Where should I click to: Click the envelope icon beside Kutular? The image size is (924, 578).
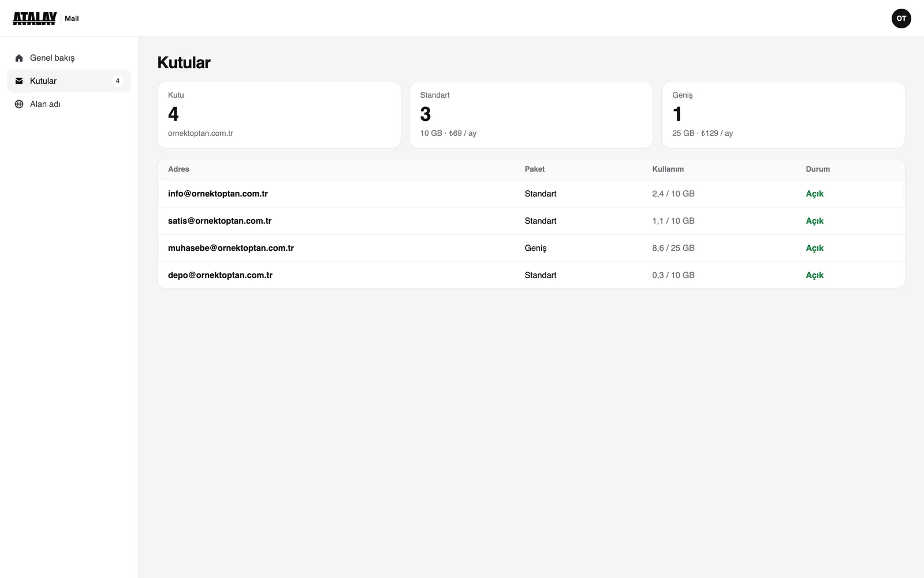pyautogui.click(x=19, y=81)
